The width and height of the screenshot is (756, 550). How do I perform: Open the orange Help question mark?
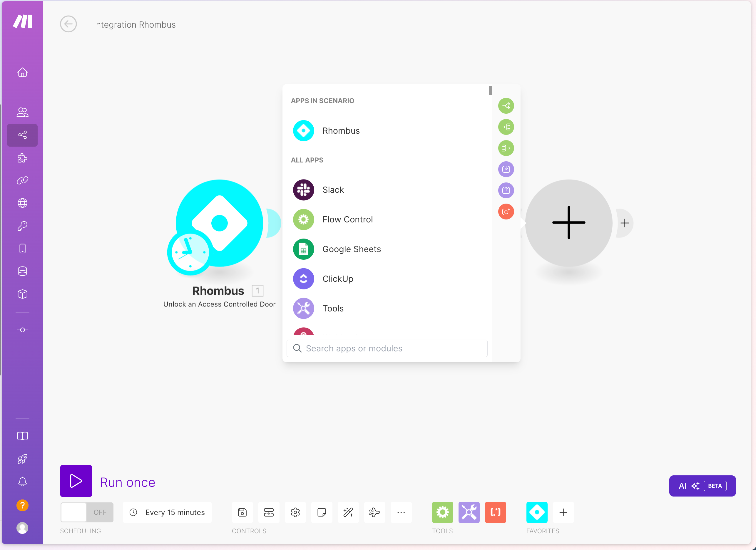click(22, 505)
